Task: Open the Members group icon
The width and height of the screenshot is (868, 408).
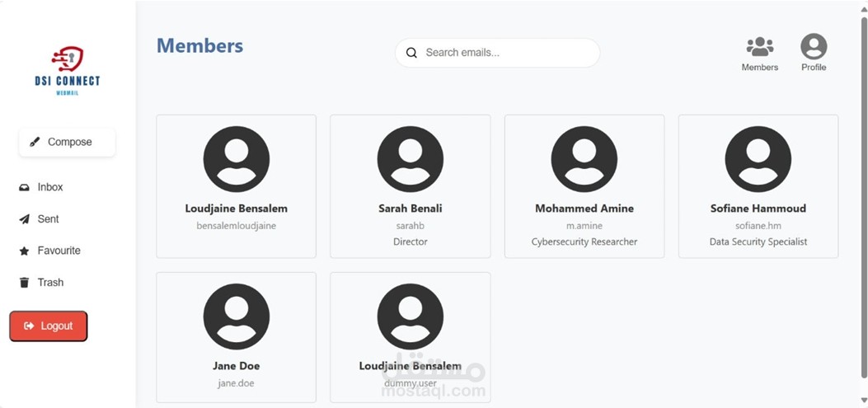Action: pos(759,46)
